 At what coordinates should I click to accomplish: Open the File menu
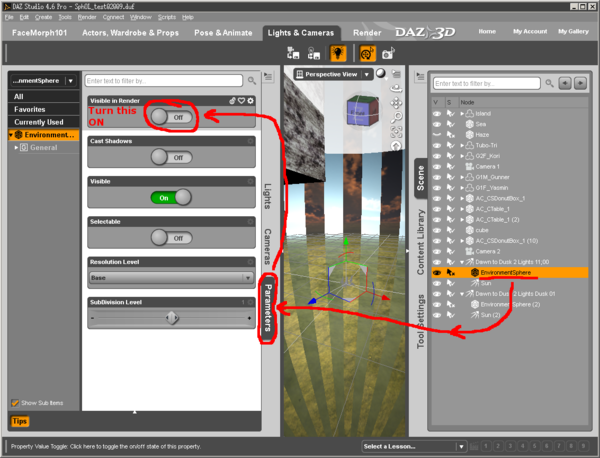pyautogui.click(x=9, y=17)
